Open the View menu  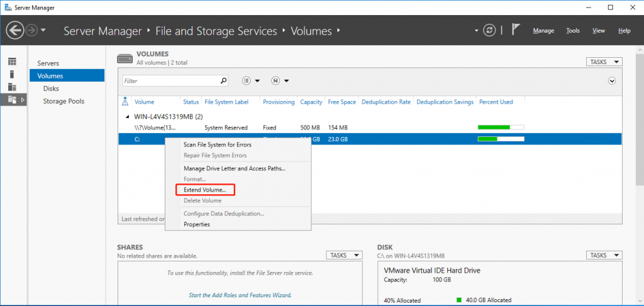click(599, 31)
